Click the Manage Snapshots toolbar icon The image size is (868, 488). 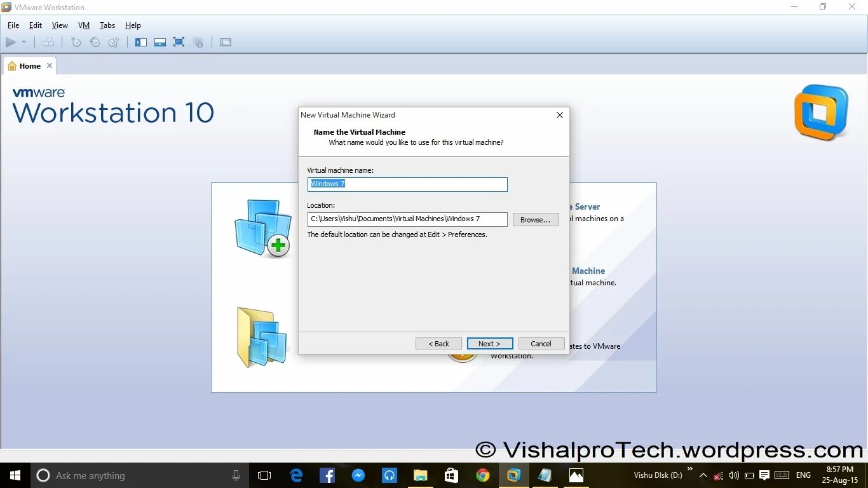pyautogui.click(x=114, y=43)
